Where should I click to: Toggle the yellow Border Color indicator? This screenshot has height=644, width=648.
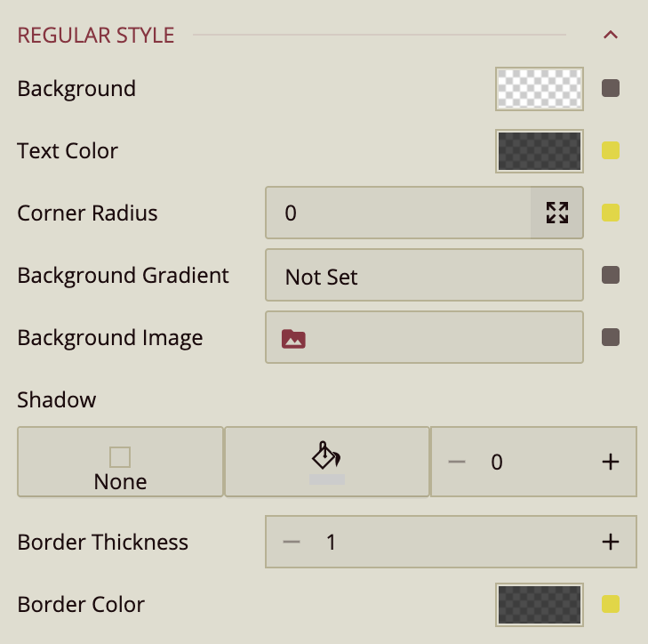pyautogui.click(x=611, y=605)
